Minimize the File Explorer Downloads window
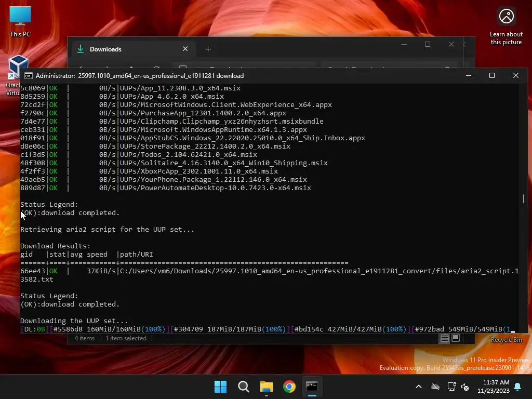The width and height of the screenshot is (532, 399). click(x=404, y=45)
